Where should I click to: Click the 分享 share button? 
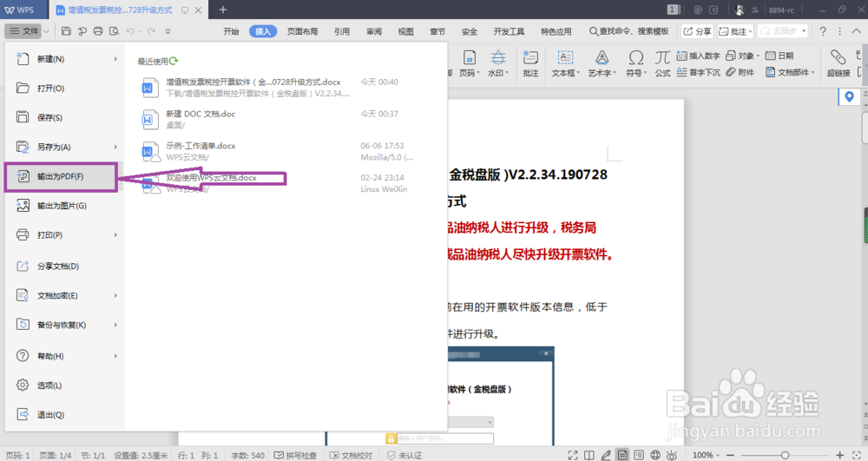697,31
